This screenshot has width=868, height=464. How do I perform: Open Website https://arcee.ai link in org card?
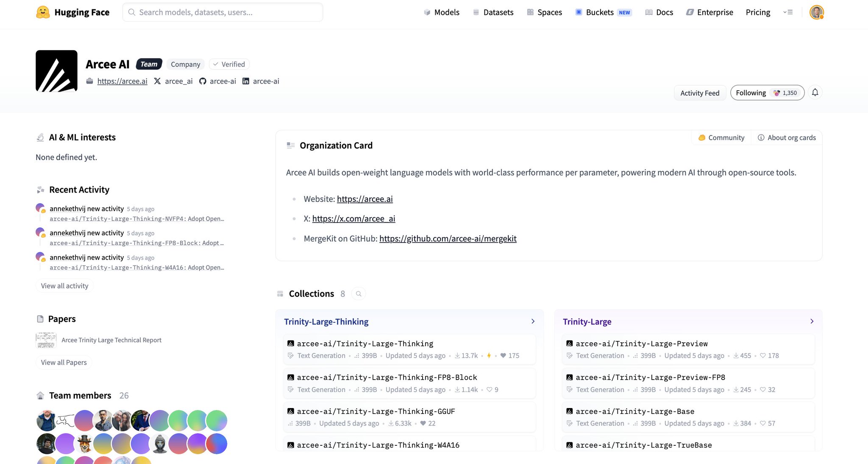(364, 199)
